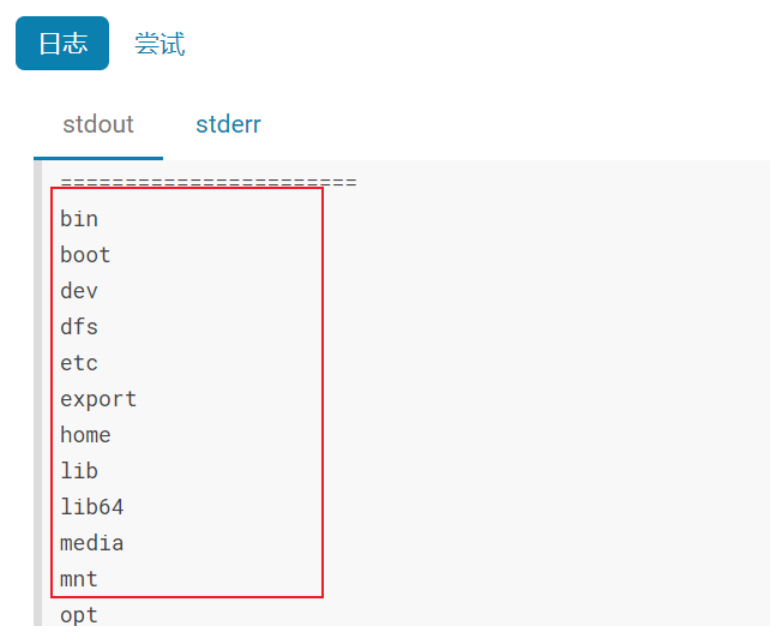This screenshot has width=780, height=643.
Task: Click the boot line in the log
Action: coord(86,255)
